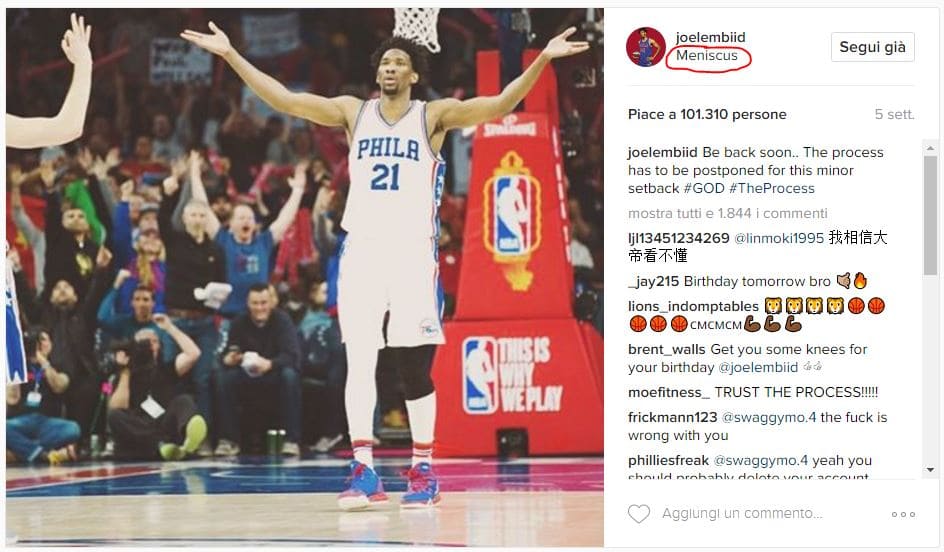Open joelembiid's profile picture avatar

(645, 46)
